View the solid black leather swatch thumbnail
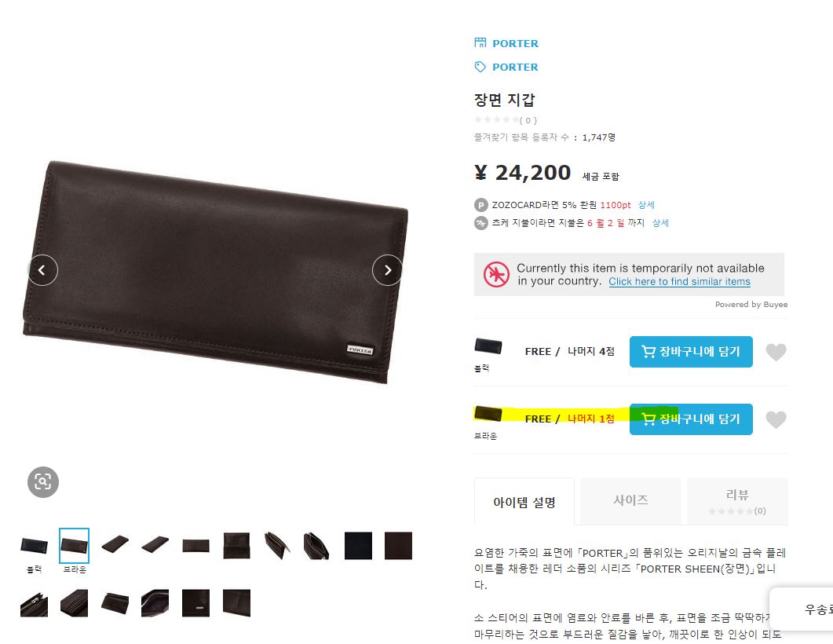 click(358, 546)
